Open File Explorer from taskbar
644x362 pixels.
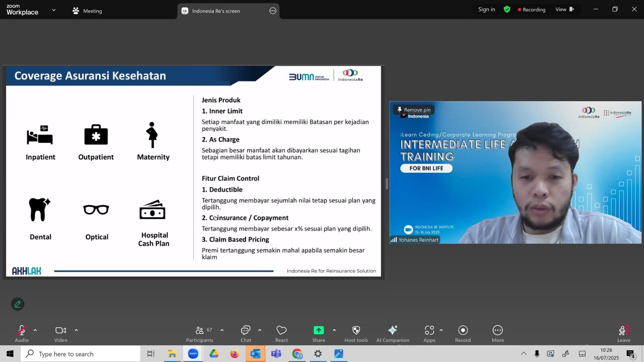[172, 354]
